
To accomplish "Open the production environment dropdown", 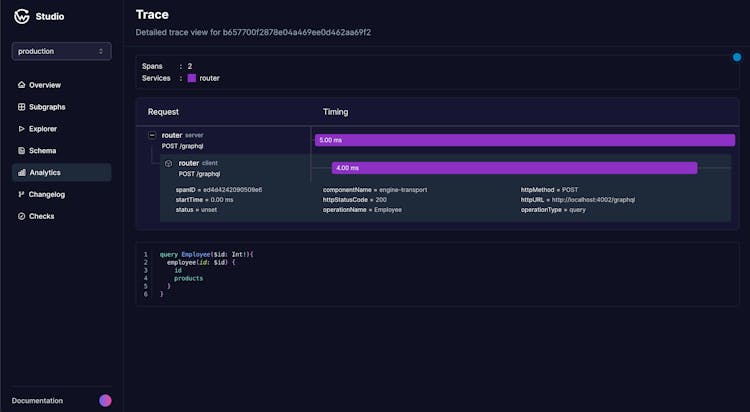I will (x=61, y=51).
